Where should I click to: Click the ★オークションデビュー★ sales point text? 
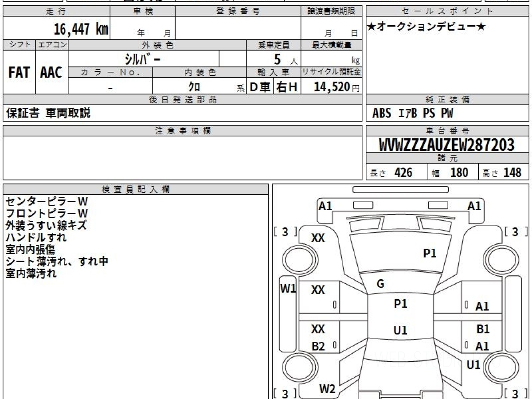click(x=427, y=27)
